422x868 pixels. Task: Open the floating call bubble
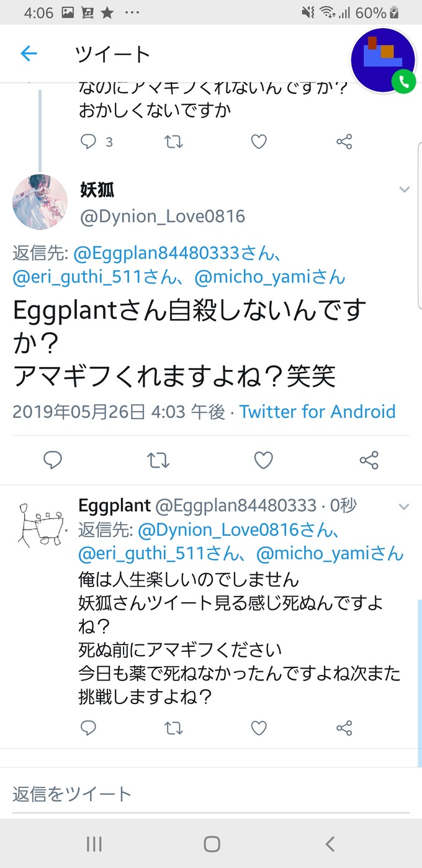tap(383, 60)
